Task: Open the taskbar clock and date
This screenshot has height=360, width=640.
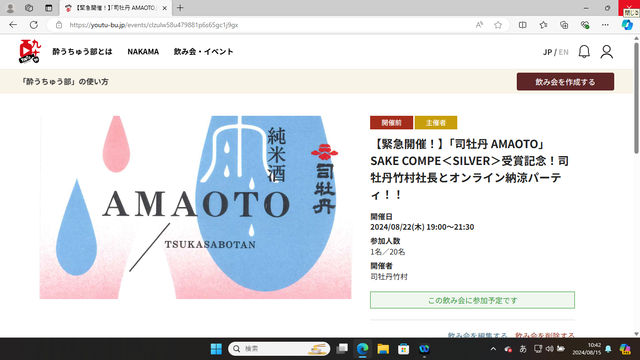Action: point(586,349)
